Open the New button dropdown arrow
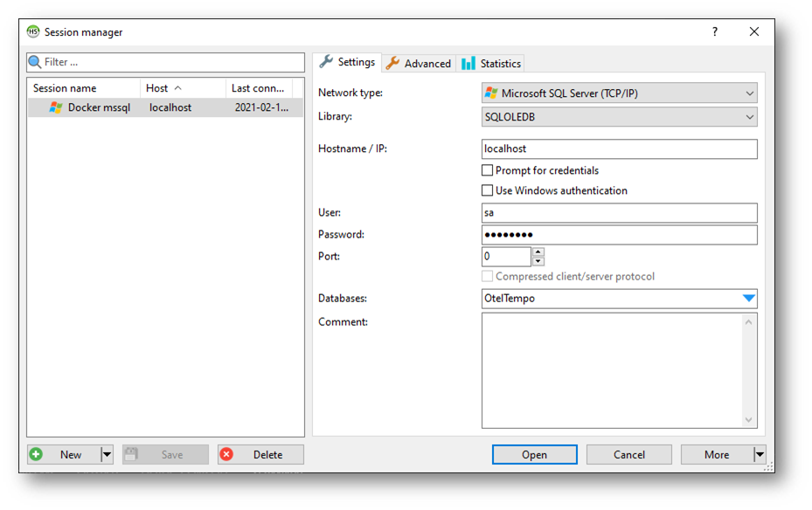Screen dimensions: 812x510 (107, 455)
